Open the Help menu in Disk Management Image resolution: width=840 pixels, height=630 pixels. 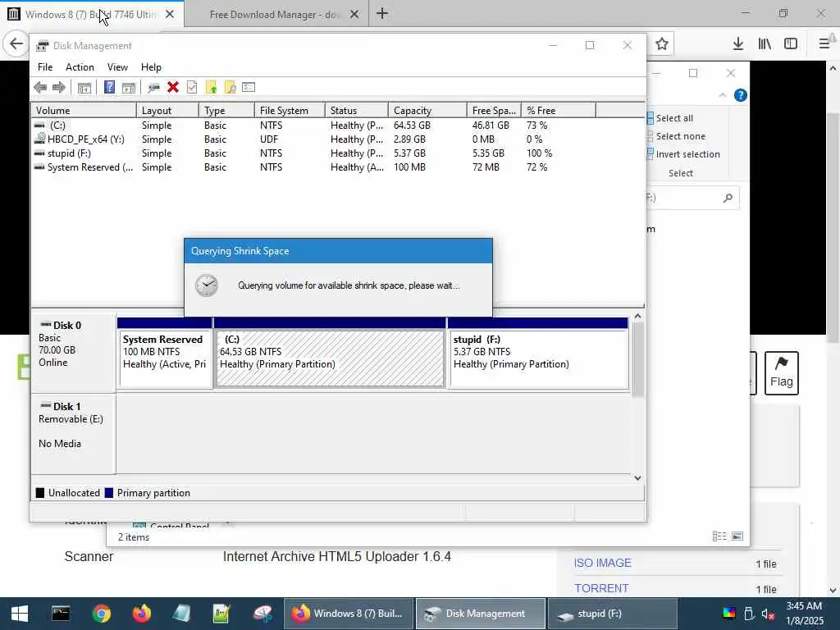[151, 67]
